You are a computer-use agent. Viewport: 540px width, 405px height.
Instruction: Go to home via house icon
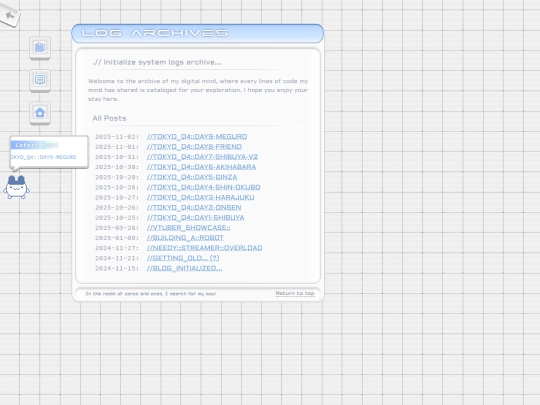point(40,112)
